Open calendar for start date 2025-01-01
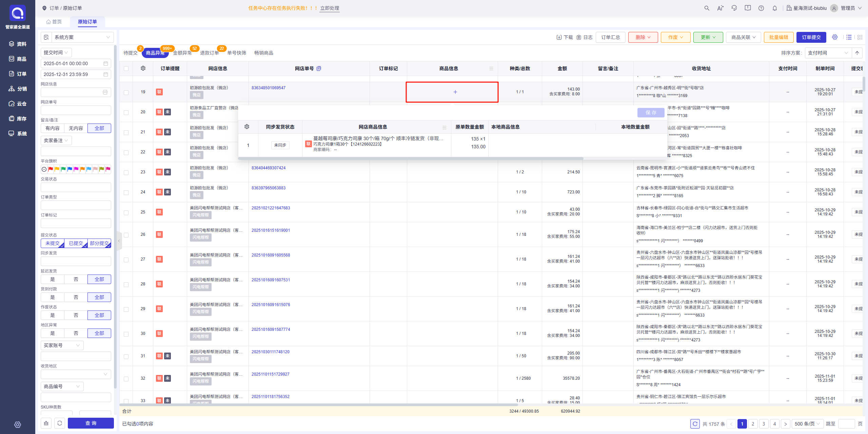The width and height of the screenshot is (868, 434). (106, 63)
